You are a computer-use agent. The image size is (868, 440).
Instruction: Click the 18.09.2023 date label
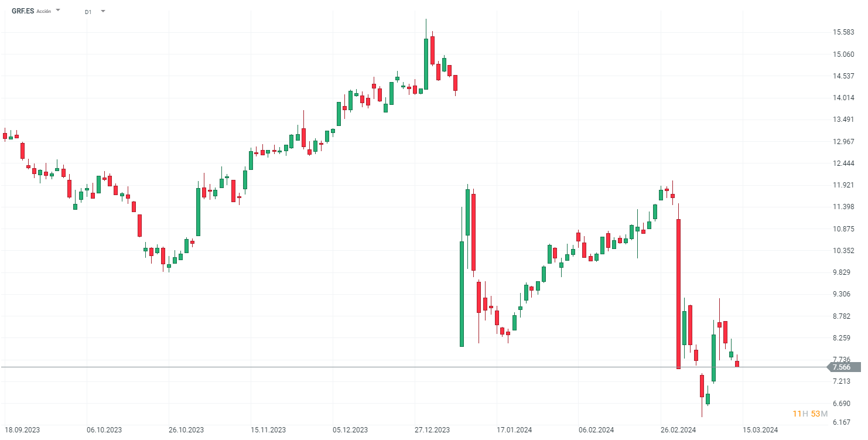[22, 429]
